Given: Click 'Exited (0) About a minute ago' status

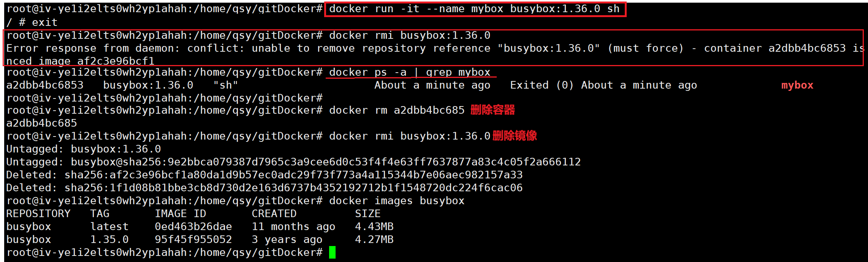Looking at the screenshot, I should [x=603, y=85].
